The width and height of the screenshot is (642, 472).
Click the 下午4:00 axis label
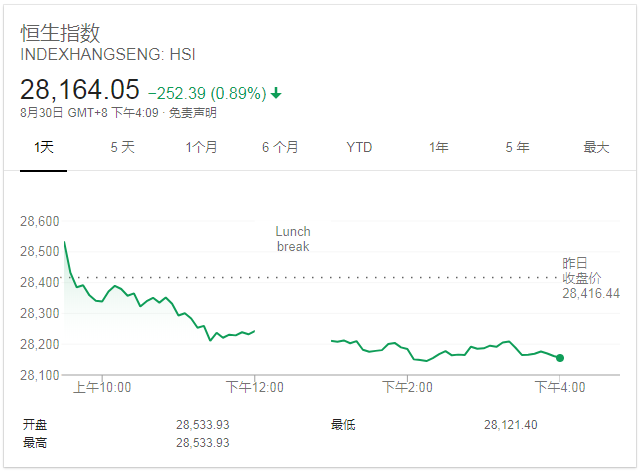(x=560, y=387)
